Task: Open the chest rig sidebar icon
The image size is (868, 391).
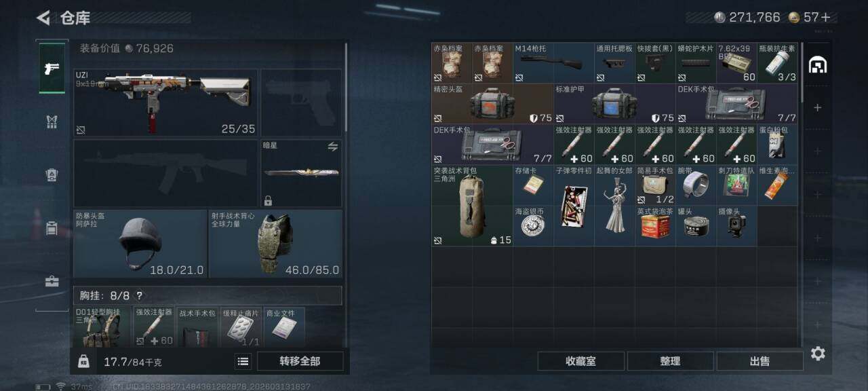Action: (x=52, y=122)
